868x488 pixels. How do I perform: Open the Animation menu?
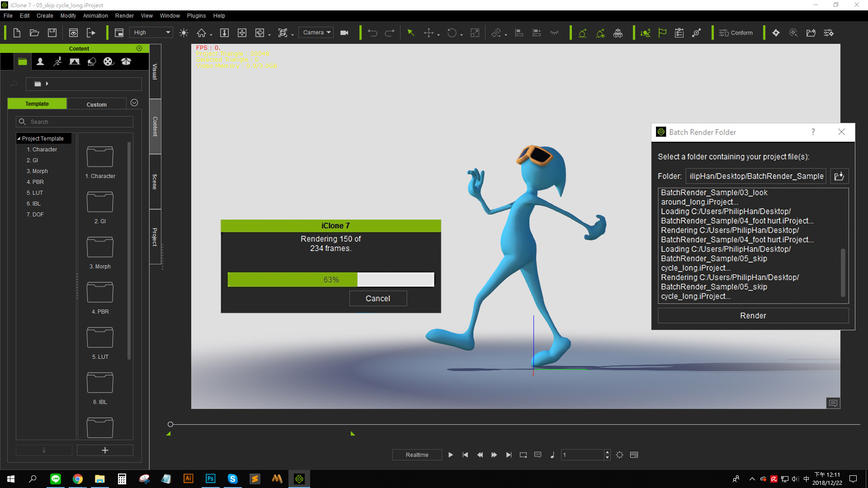point(95,15)
